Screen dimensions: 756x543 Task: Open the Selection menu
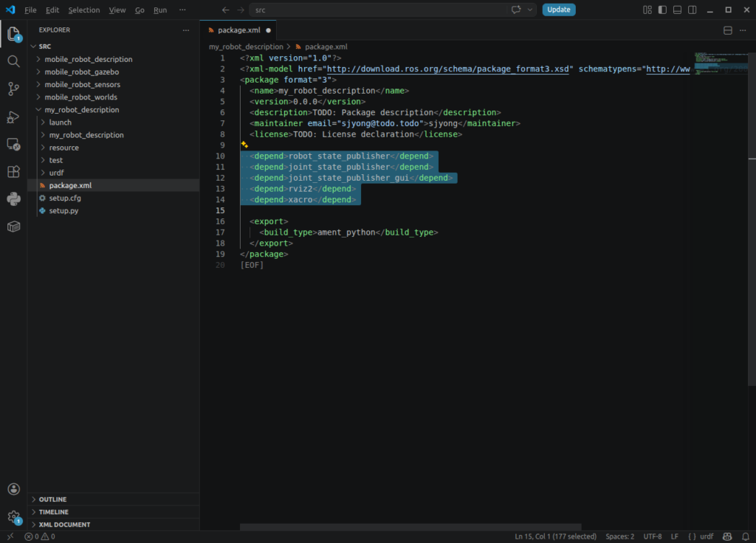(84, 10)
